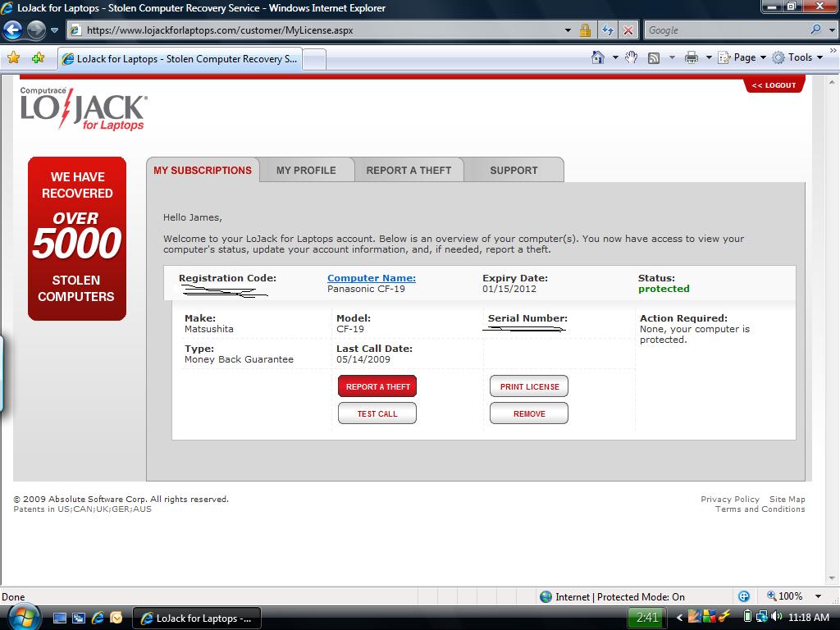Add page to Favorites with plus-star icon
Viewport: 840px width, 630px height.
[x=38, y=57]
